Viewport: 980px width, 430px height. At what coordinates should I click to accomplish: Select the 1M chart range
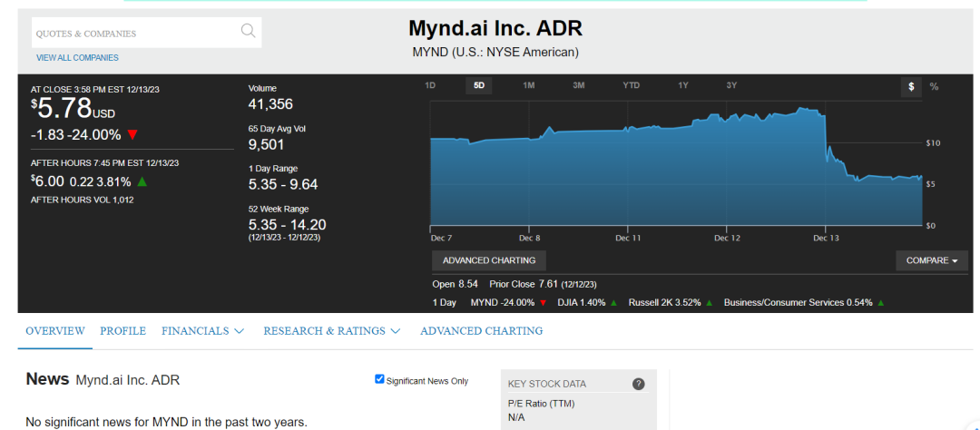[x=529, y=85]
